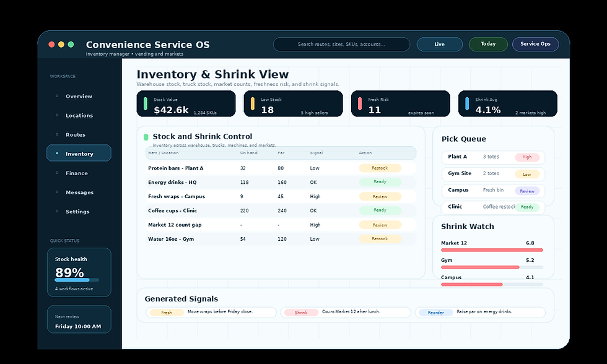Viewport: 607px width, 364px height.
Task: Go to Locations in sidebar
Action: (x=79, y=115)
